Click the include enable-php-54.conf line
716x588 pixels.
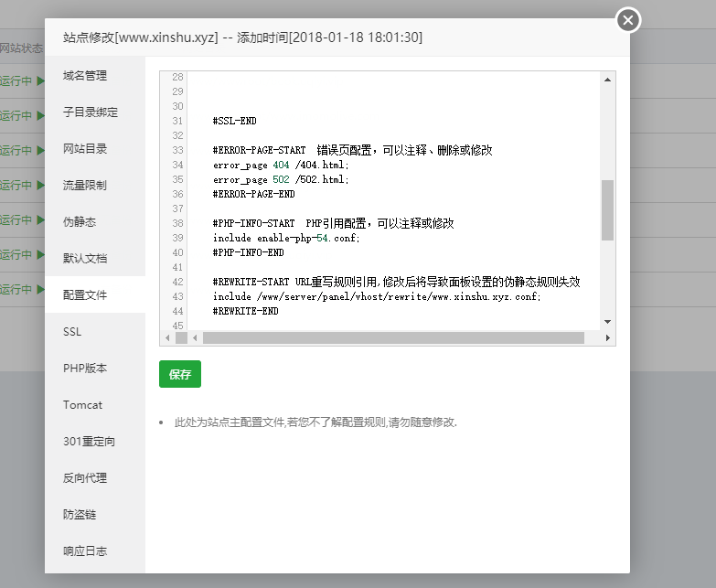pyautogui.click(x=286, y=238)
